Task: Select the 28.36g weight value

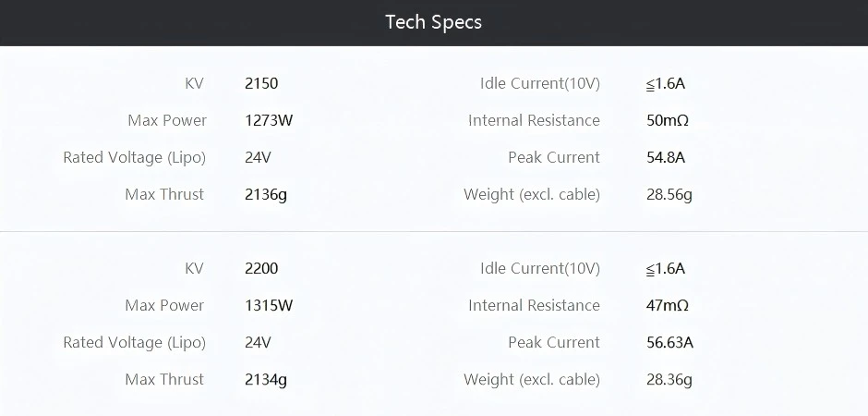Action: pos(669,379)
